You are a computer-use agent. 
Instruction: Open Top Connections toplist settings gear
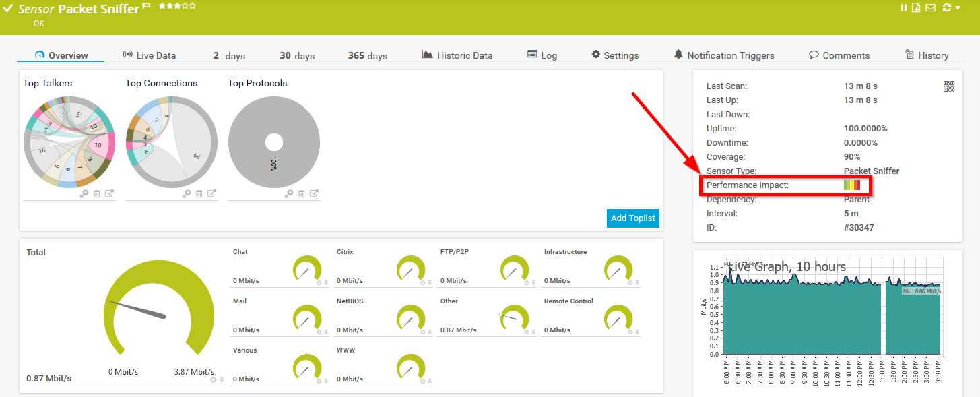pyautogui.click(x=187, y=194)
